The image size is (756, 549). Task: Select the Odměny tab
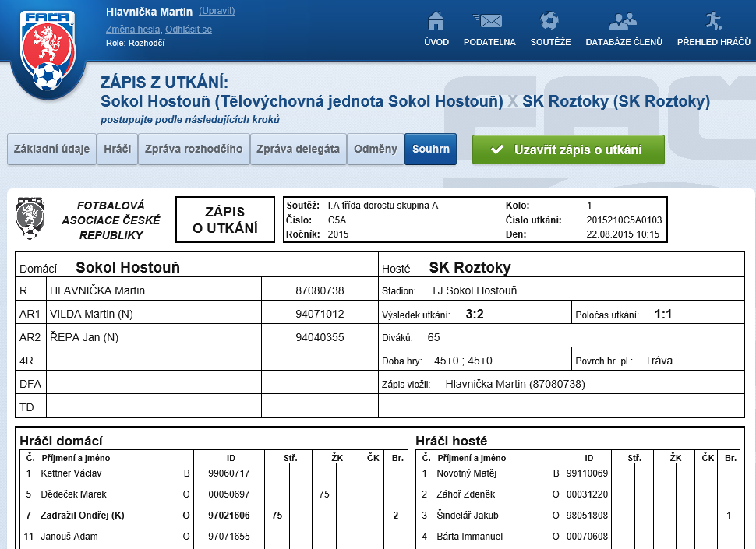[375, 150]
